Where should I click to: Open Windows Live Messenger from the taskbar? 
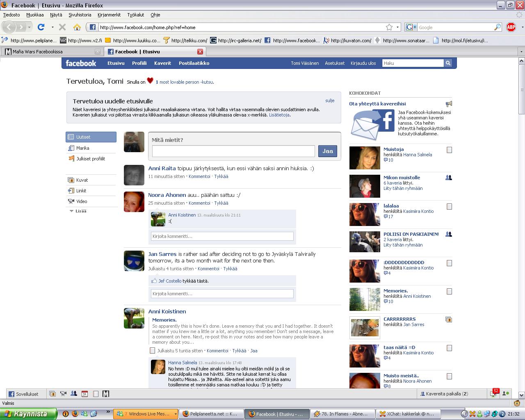145,414
